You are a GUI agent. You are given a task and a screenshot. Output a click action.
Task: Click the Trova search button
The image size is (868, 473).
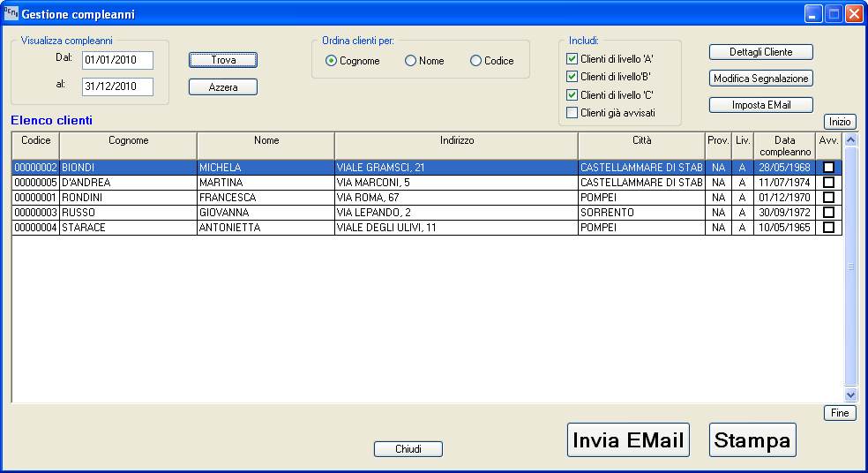click(223, 60)
